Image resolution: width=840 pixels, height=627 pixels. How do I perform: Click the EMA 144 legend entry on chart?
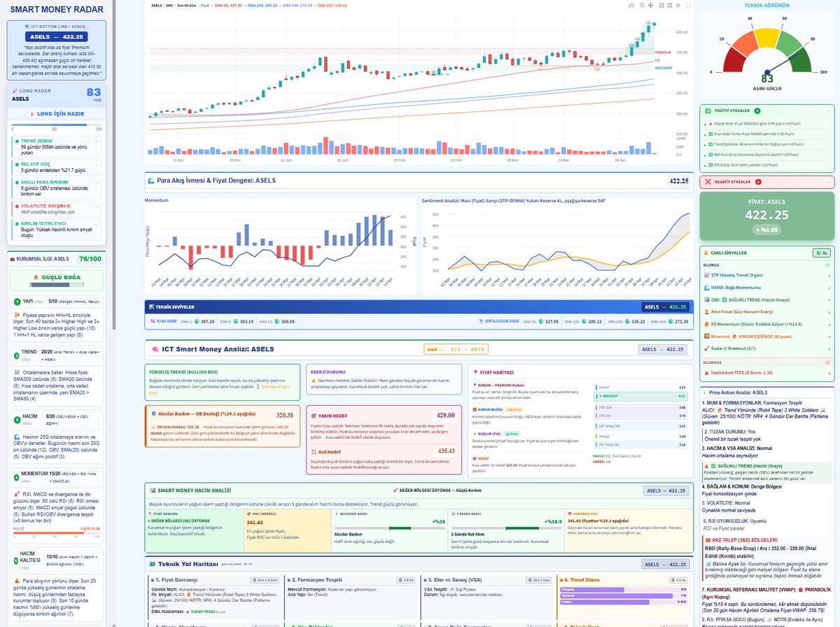[x=296, y=5]
